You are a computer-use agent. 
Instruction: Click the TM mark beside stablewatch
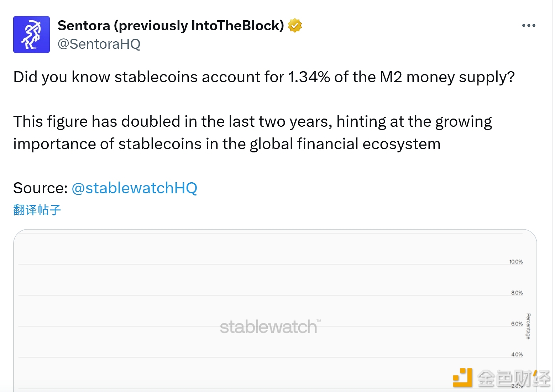pyautogui.click(x=319, y=321)
